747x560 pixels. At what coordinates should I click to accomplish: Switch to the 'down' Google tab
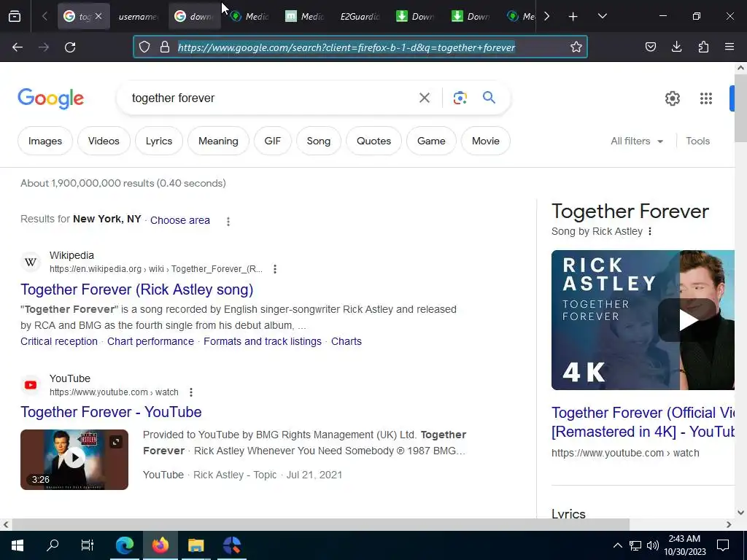[195, 17]
